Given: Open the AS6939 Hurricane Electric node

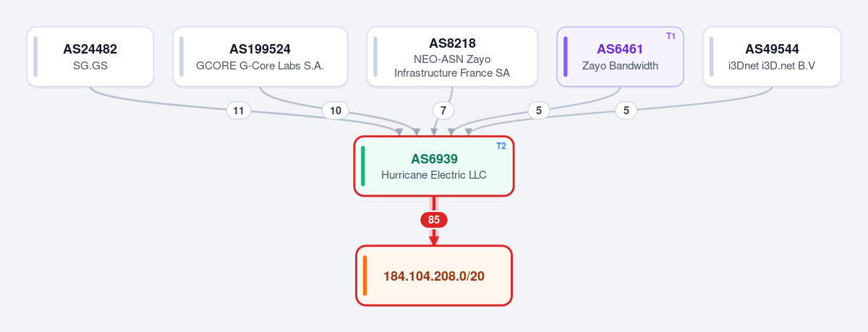Looking at the screenshot, I should pyautogui.click(x=434, y=166).
